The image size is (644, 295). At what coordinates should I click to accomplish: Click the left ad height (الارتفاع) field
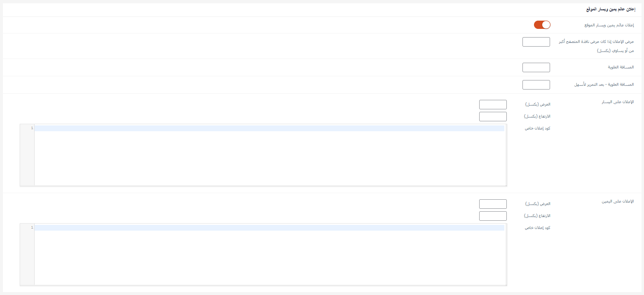[x=493, y=116]
